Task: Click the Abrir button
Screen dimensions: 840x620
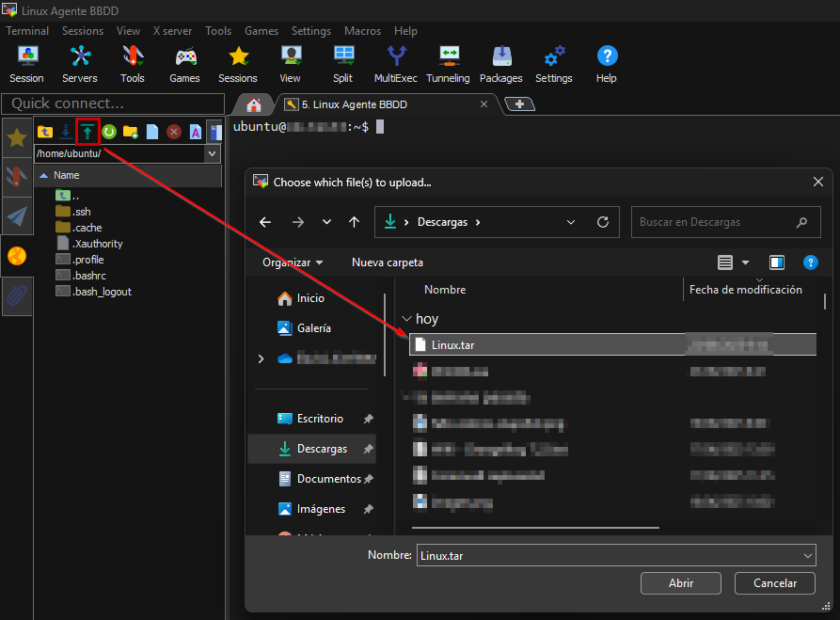Action: click(681, 583)
